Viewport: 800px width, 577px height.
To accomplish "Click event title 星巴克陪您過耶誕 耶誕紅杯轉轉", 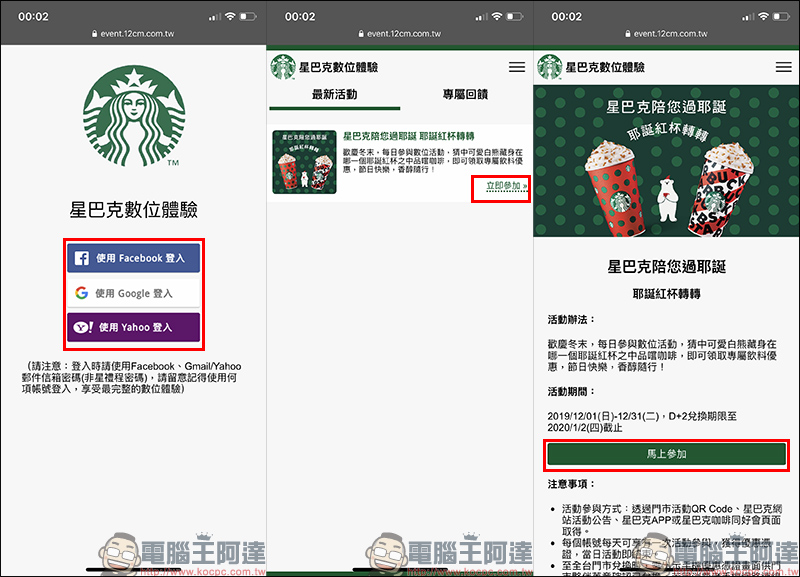I will 409,136.
